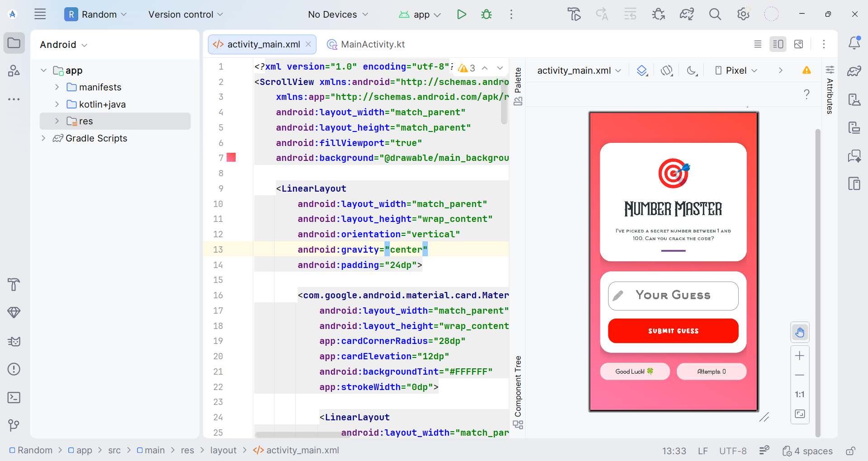The image size is (868, 461).
Task: Open the Palette side tab
Action: click(x=518, y=86)
